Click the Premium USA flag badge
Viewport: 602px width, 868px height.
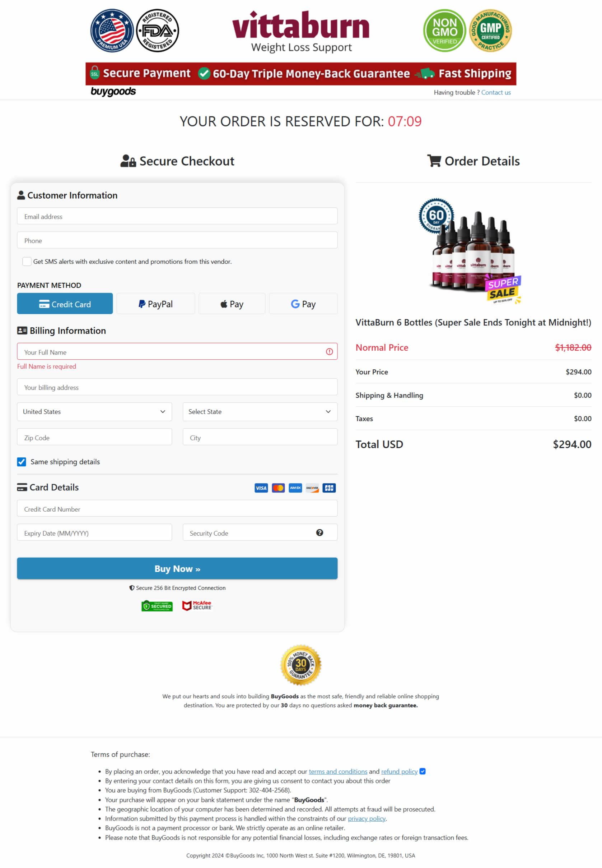[112, 31]
